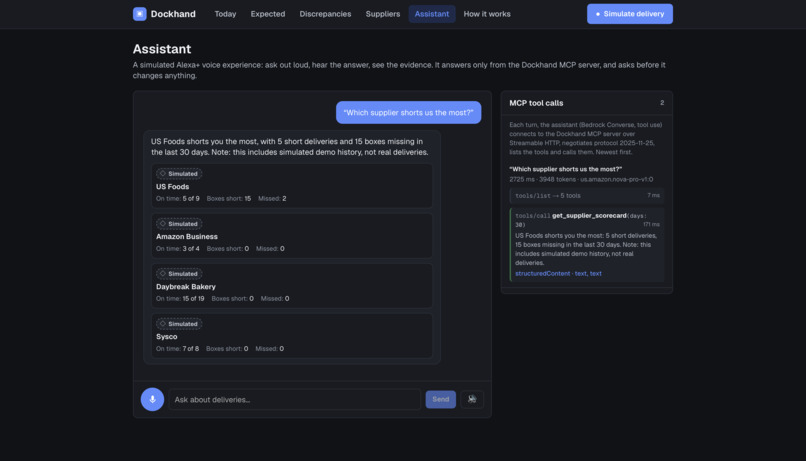Screen dimensions: 806x461
Task: Select the US Foods supplier card name
Action: pyautogui.click(x=172, y=187)
